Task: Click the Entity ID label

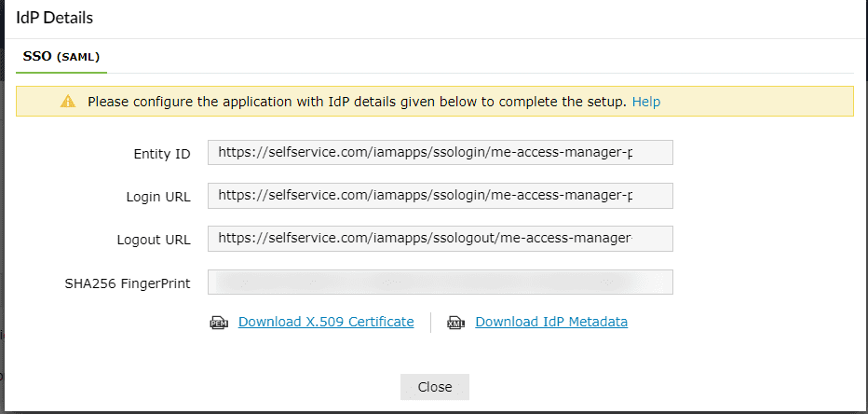Action: pos(162,154)
